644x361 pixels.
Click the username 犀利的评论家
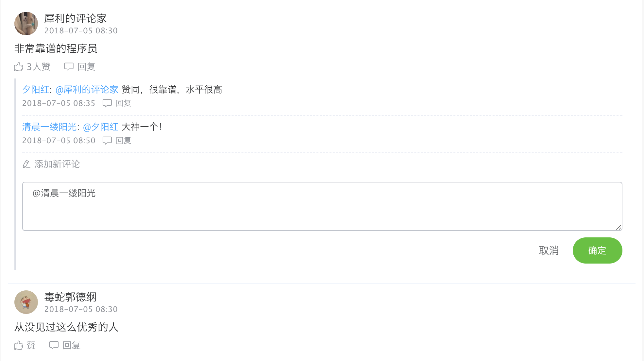pyautogui.click(x=76, y=19)
